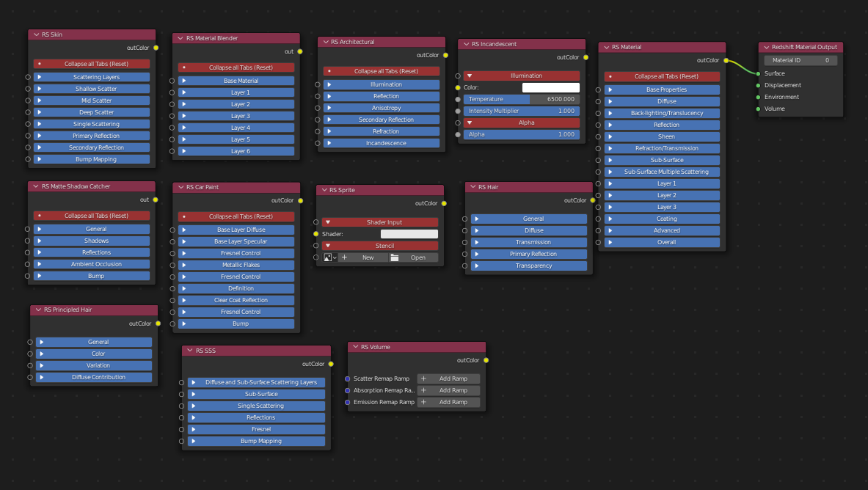The width and height of the screenshot is (868, 490).
Task: Expand Coating tab in RS Material
Action: (x=662, y=219)
